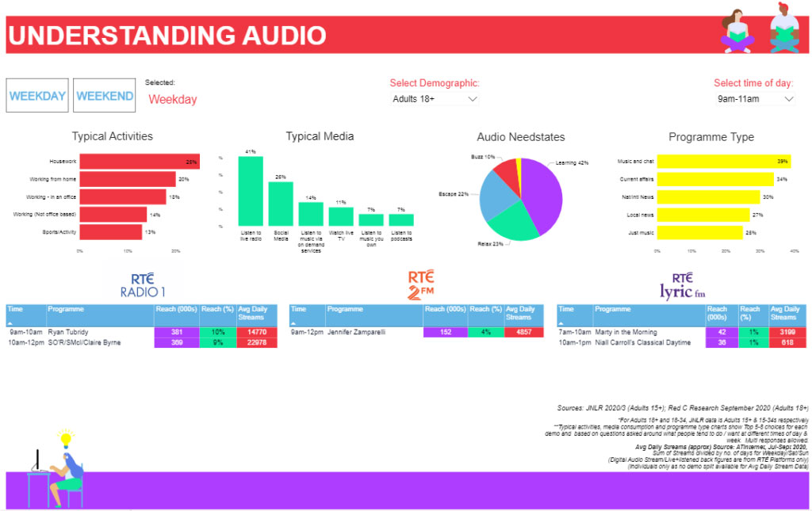Image resolution: width=812 pixels, height=511 pixels.
Task: Click Avg Daily Streams header in lyric fm table
Action: 787,314
